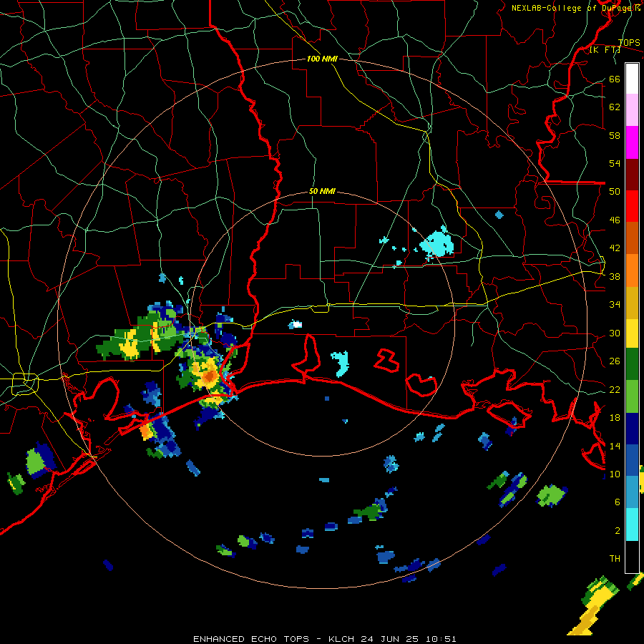Click the '24 JUN 25' date in caption
Image resolution: width=644 pixels, height=644 pixels.
click(390, 639)
